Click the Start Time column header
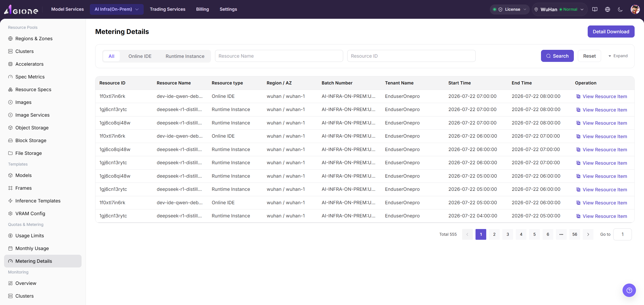The height and width of the screenshot is (305, 644). point(459,83)
